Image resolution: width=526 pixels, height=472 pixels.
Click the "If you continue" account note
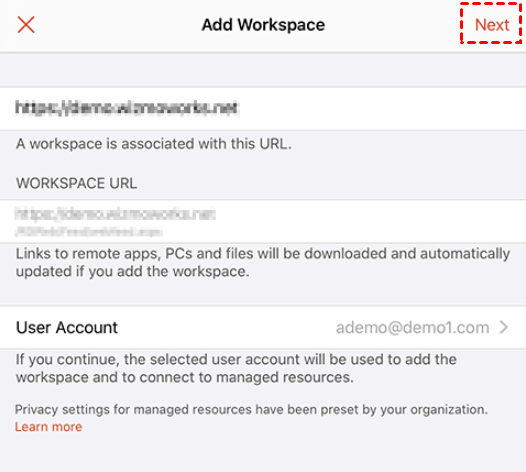coord(236,368)
